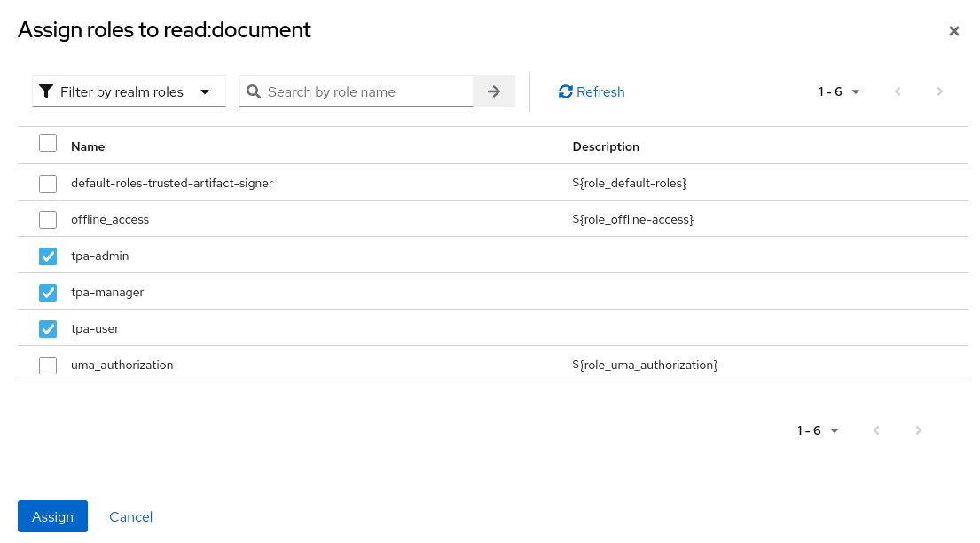Click the funnel filter icon
Viewport: 980px width, 543px height.
coord(46,90)
